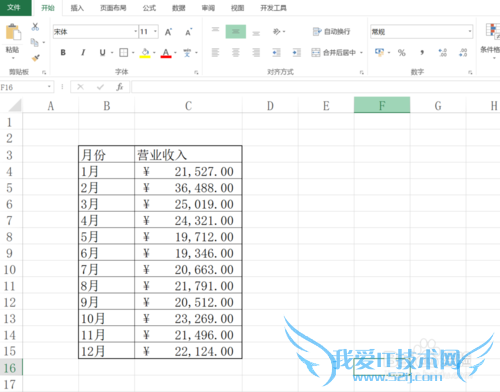Apply comma style format

(422, 52)
